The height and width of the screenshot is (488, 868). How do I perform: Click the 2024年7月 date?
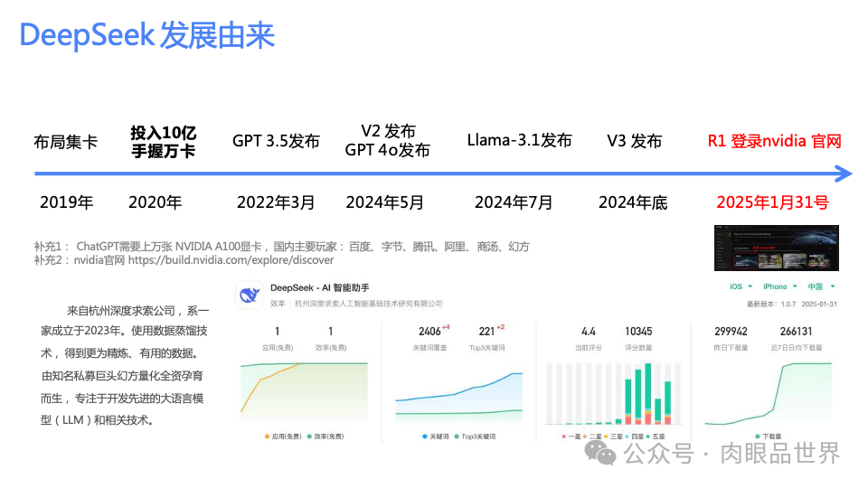tap(514, 202)
